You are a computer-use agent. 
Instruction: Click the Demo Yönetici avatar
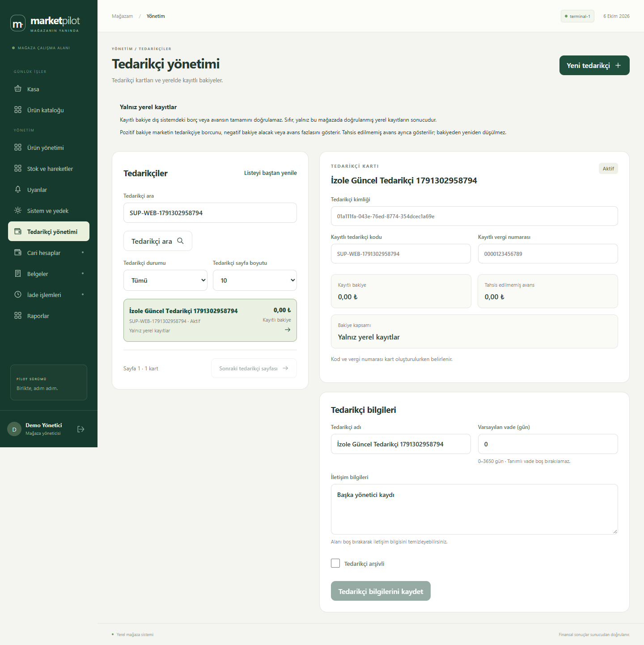coord(14,429)
